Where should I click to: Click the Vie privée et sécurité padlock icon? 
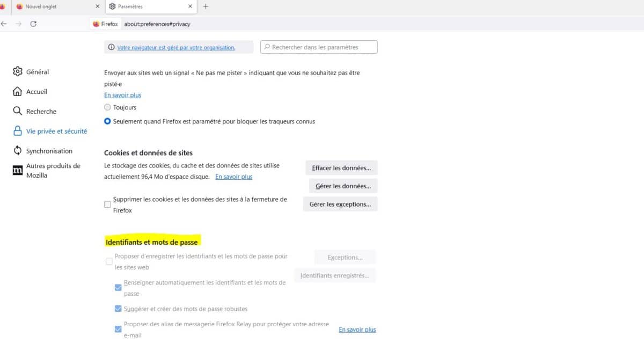(18, 131)
